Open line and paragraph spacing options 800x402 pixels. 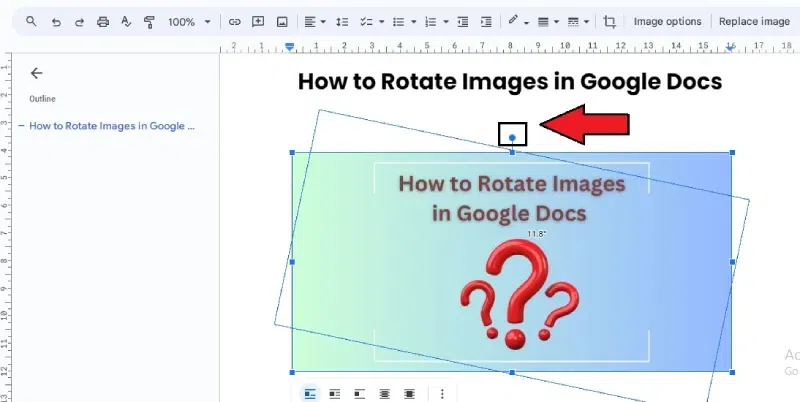click(x=342, y=22)
